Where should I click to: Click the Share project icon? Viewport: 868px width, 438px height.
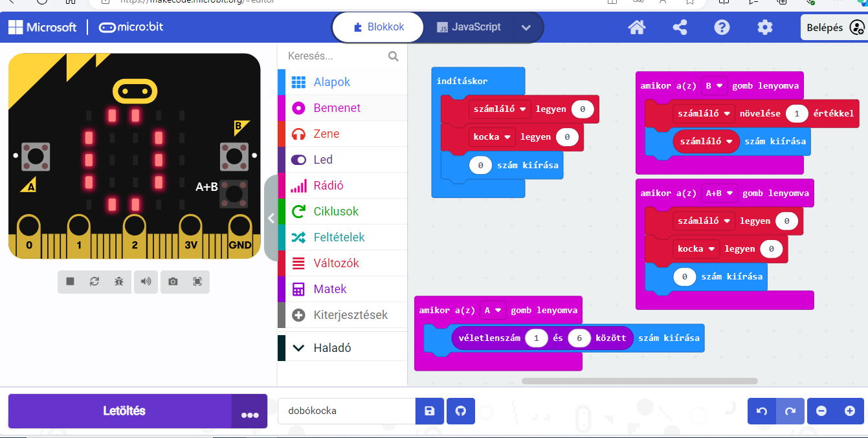tap(680, 27)
